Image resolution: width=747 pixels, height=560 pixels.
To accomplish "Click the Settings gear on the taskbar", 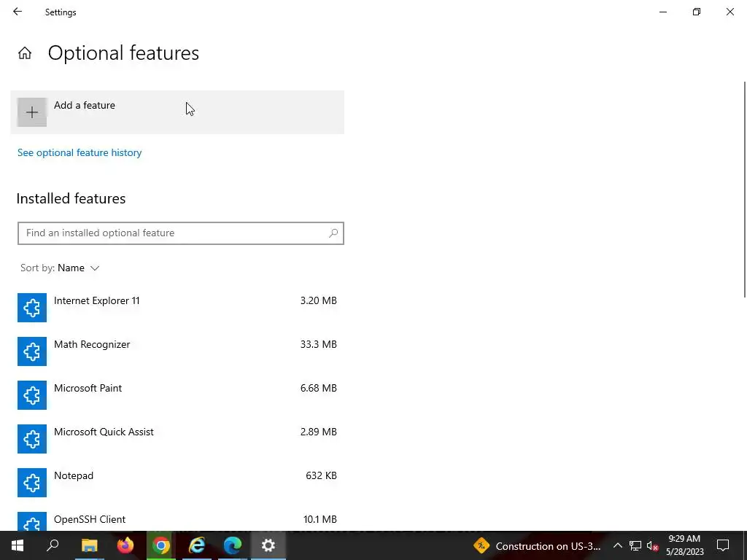I will 268,545.
